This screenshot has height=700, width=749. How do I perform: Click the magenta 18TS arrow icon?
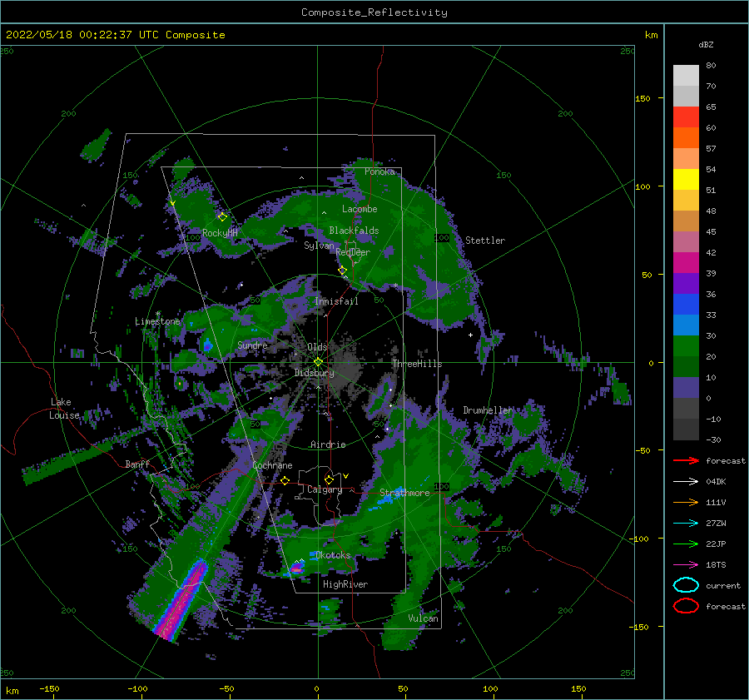click(686, 565)
